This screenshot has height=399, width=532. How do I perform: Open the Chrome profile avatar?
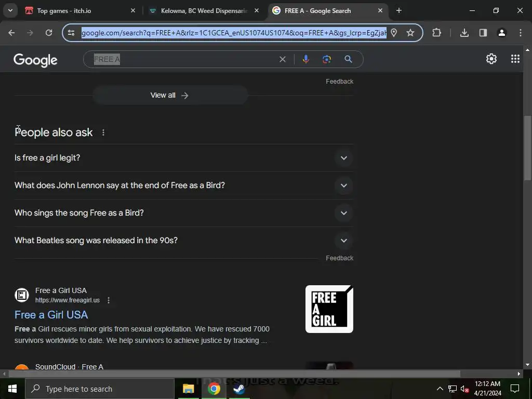tap(501, 33)
